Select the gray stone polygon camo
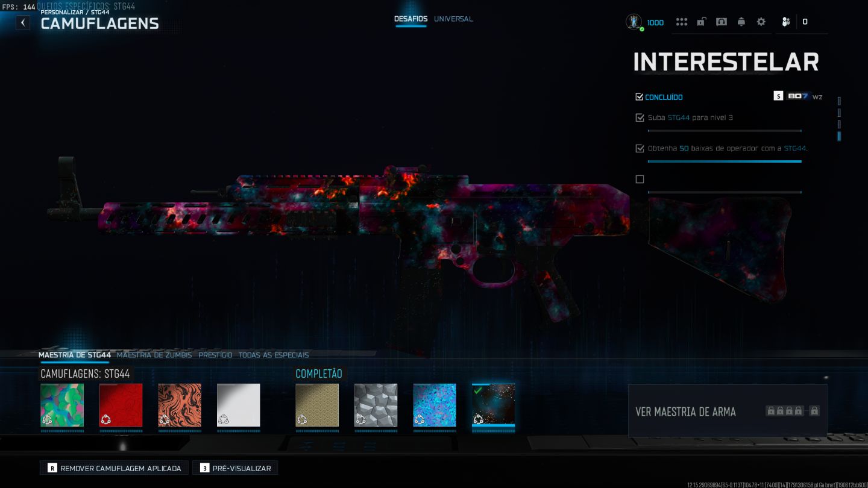 click(376, 405)
